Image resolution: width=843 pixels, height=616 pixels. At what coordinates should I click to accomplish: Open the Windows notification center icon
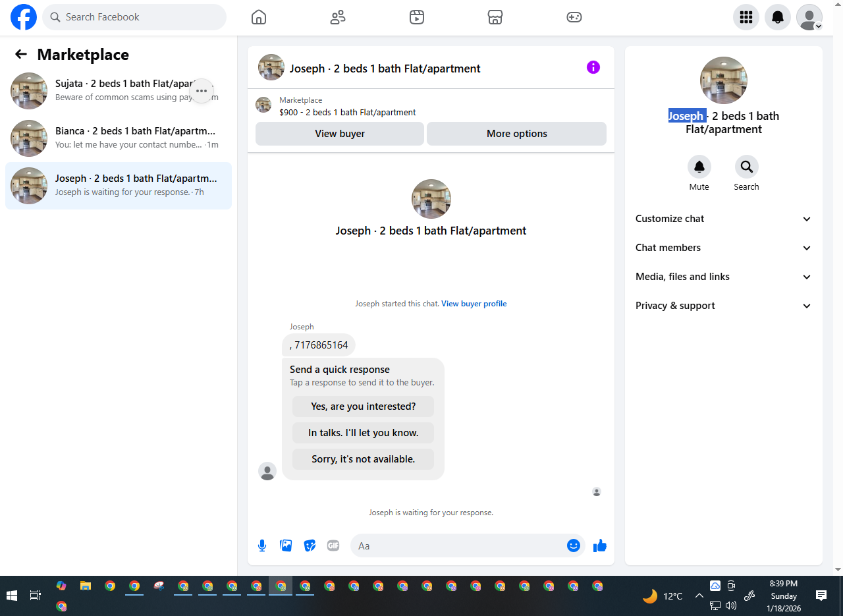coord(821,596)
